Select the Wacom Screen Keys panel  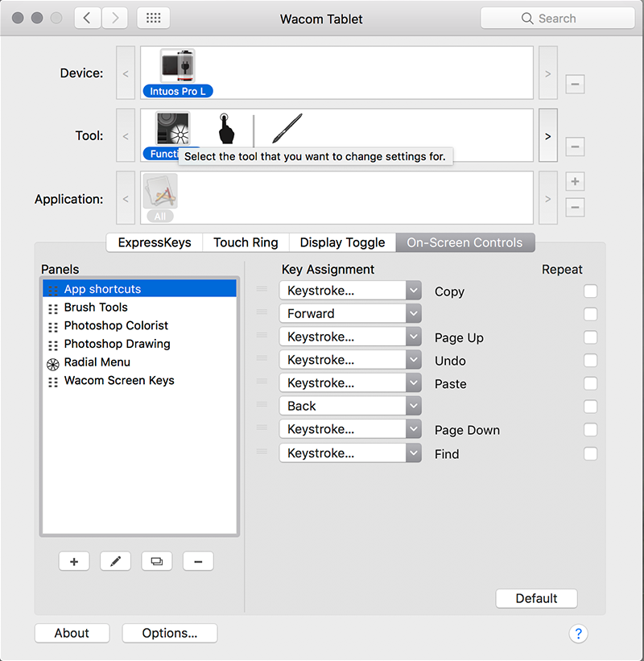[x=139, y=381]
